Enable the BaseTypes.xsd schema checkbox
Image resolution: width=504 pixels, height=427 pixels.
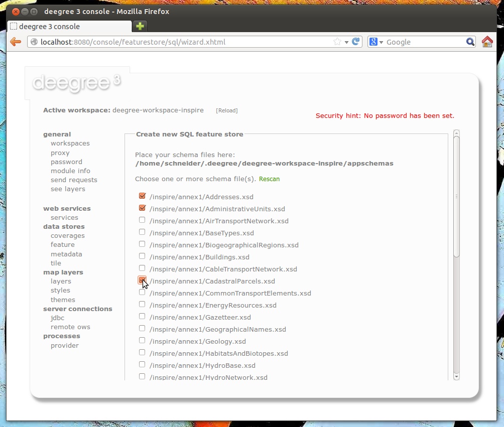coord(142,231)
